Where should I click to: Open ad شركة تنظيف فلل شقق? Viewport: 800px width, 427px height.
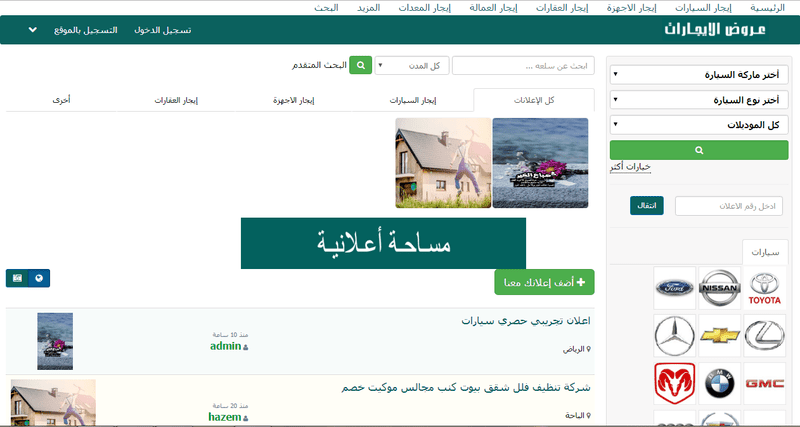point(466,388)
